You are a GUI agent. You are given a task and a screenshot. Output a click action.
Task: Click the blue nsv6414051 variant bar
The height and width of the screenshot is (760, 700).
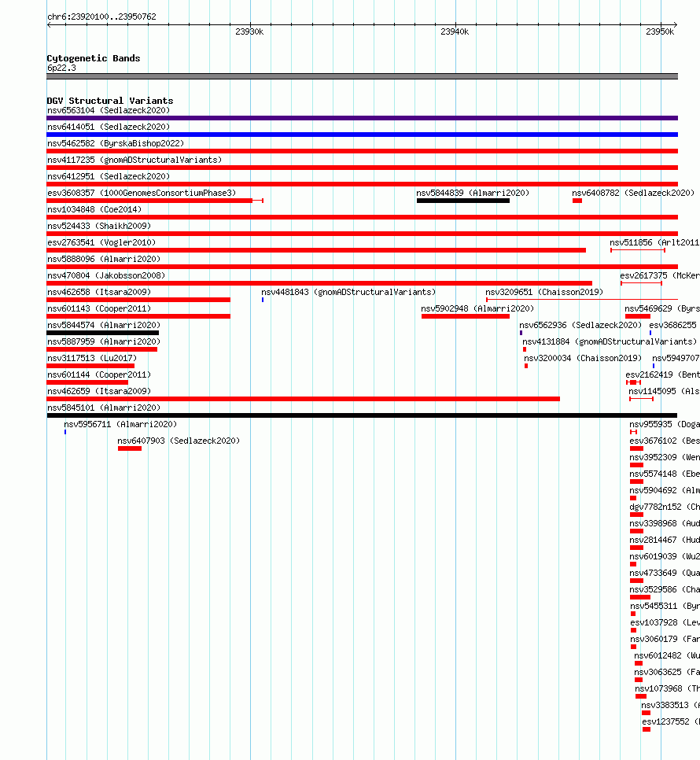[x=362, y=135]
